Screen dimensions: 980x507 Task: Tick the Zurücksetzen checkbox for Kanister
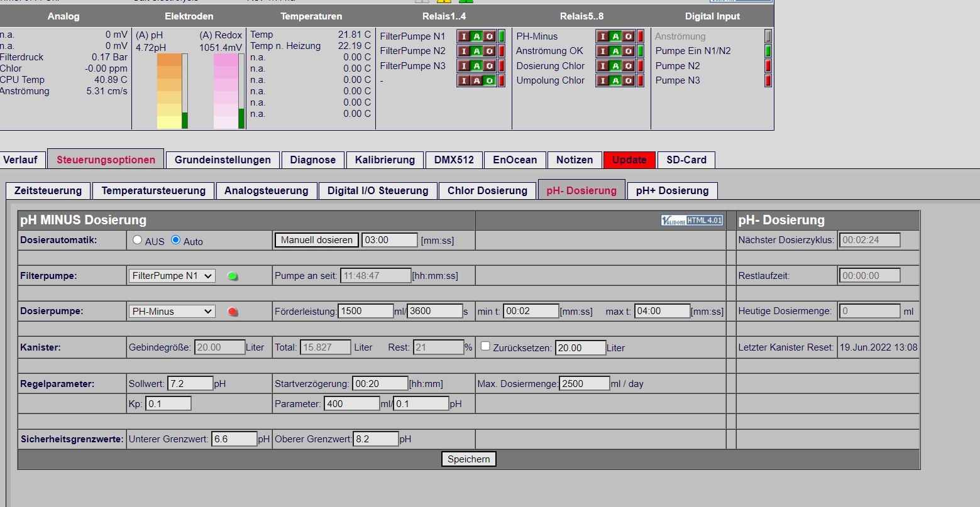[x=485, y=346]
